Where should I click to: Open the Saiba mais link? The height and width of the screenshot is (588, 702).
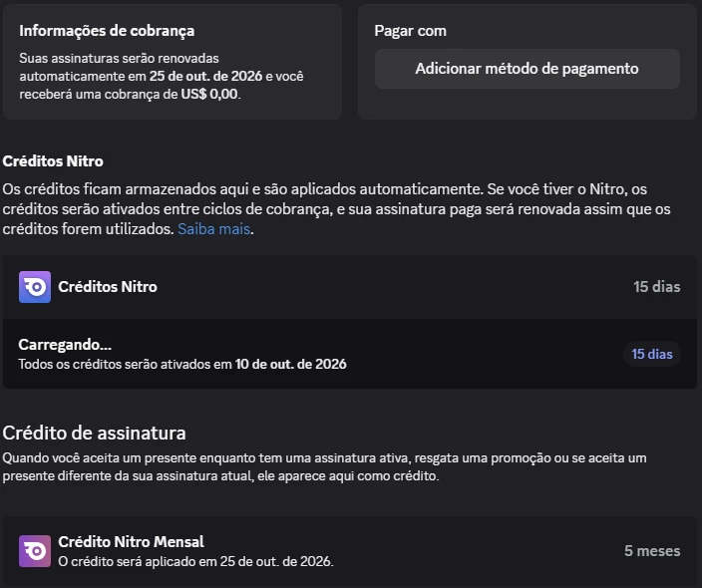[x=213, y=229]
